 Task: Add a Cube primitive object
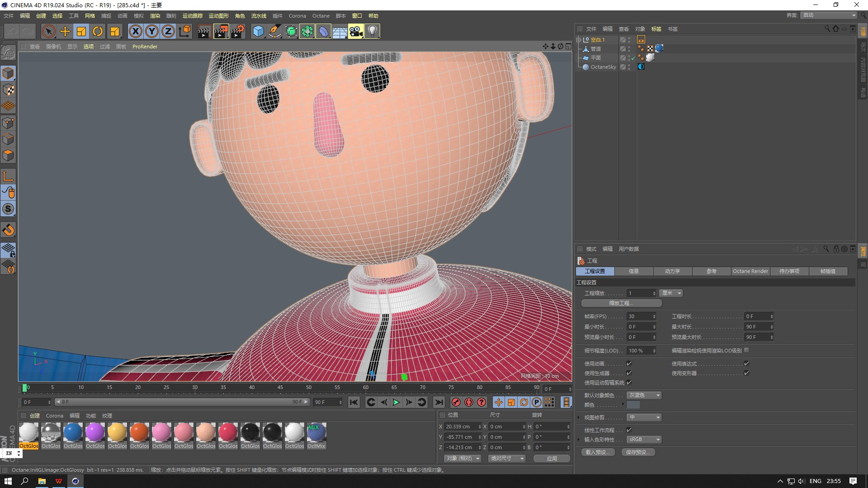point(258,31)
